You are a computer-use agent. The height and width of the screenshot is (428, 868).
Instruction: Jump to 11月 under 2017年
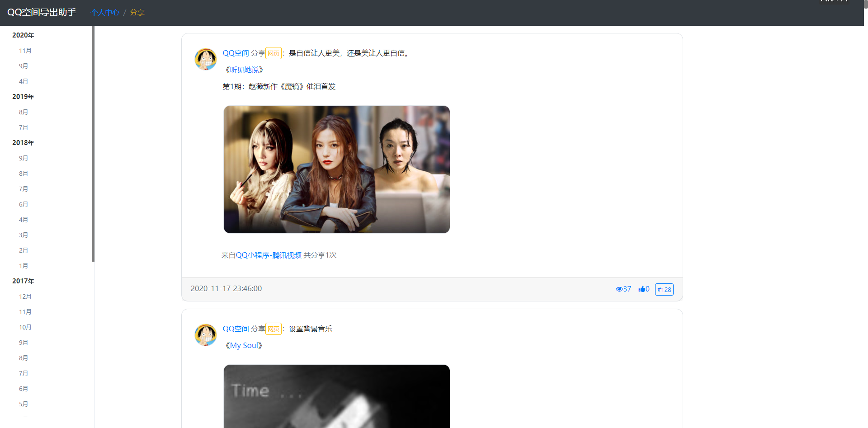25,312
